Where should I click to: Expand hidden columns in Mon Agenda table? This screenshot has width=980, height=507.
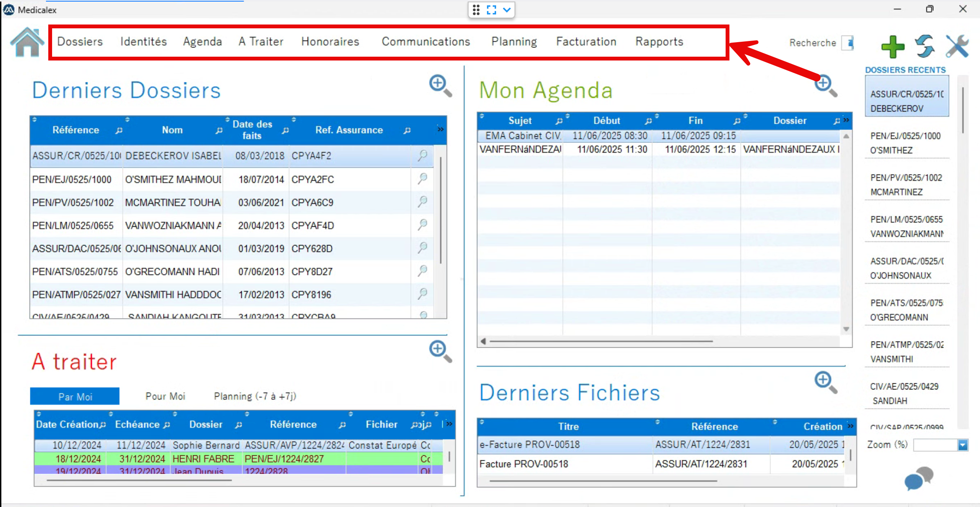846,120
